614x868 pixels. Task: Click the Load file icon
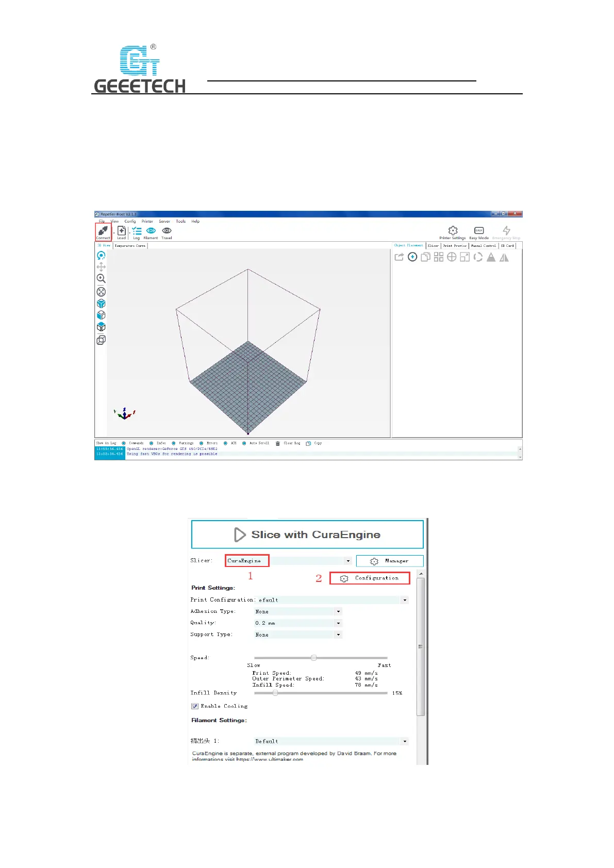point(122,230)
